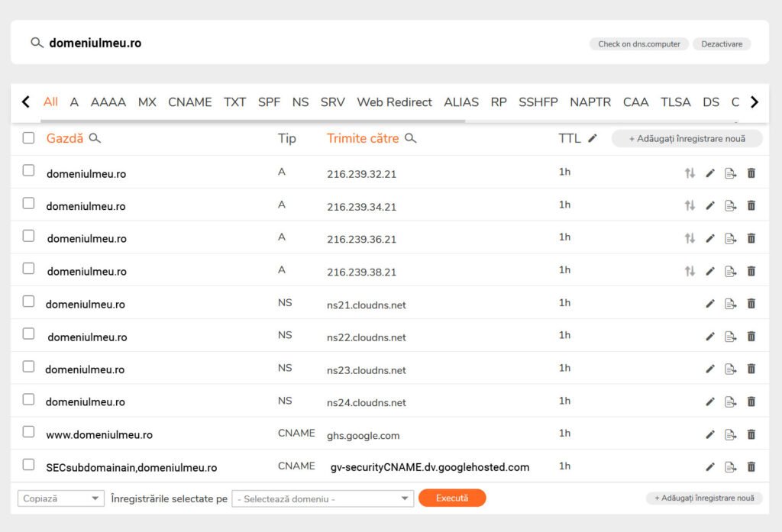The height and width of the screenshot is (532, 782).
Task: Reorder the A record 216.239.34.21
Action: pos(690,205)
